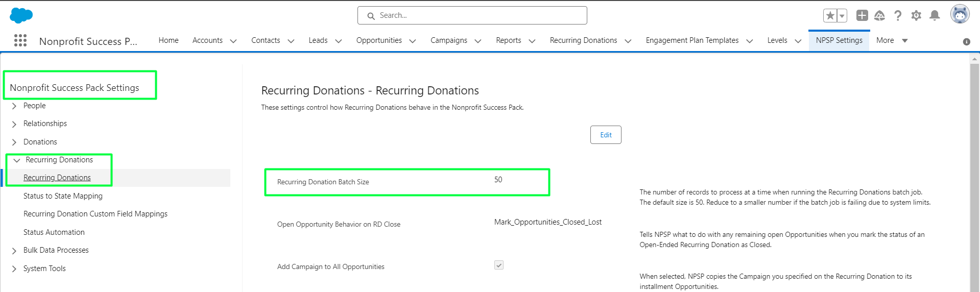
Task: Expand the Recurring Donations tab dropdown chevron
Action: click(628, 41)
